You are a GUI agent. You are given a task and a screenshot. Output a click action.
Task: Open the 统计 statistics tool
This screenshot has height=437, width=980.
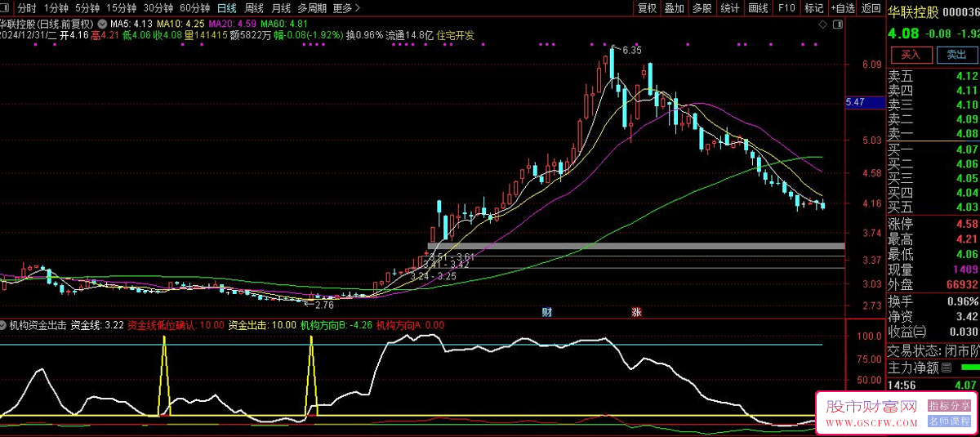point(730,8)
